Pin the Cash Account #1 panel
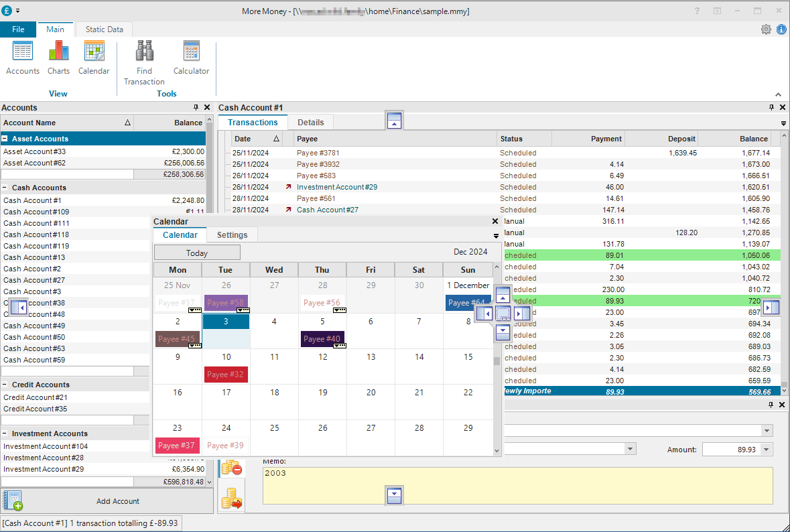This screenshot has width=790, height=532. click(x=771, y=107)
